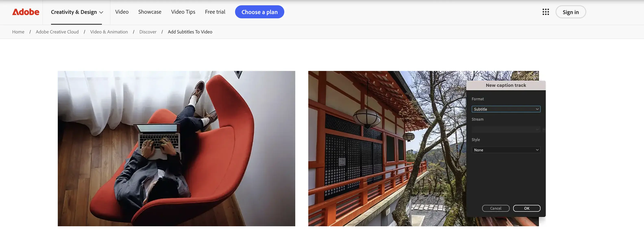Image resolution: width=644 pixels, height=244 pixels.
Task: Follow the Video & Animation breadcrumb
Action: coord(109,32)
